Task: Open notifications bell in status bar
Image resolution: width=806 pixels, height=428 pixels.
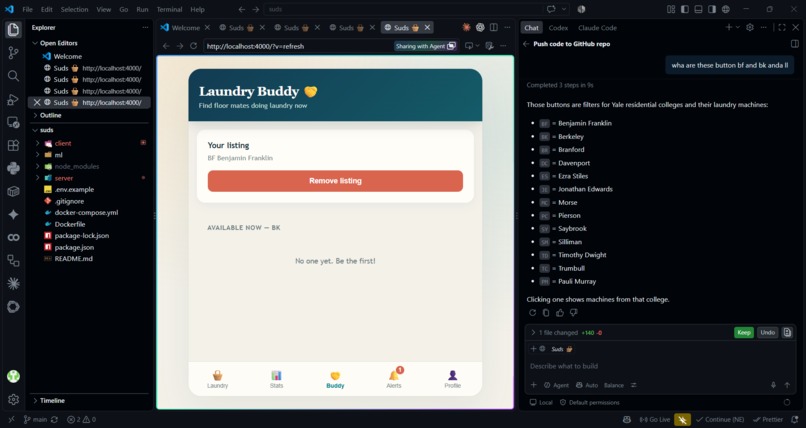Action: pyautogui.click(x=794, y=420)
